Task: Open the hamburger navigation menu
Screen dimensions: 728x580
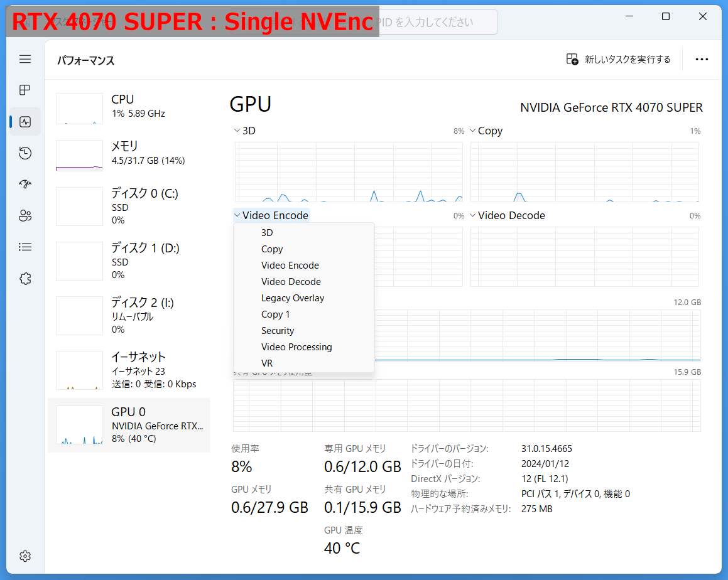Action: click(x=25, y=59)
